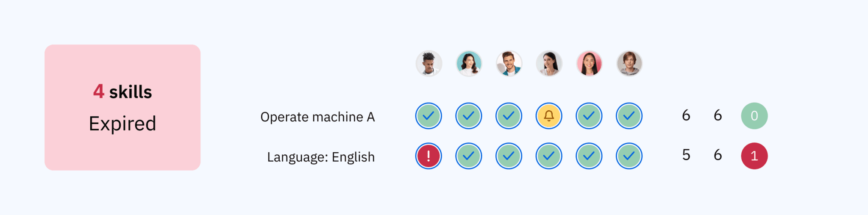Click last checkmark in Language: English row
Image resolution: width=868 pixels, height=215 pixels.
point(629,156)
